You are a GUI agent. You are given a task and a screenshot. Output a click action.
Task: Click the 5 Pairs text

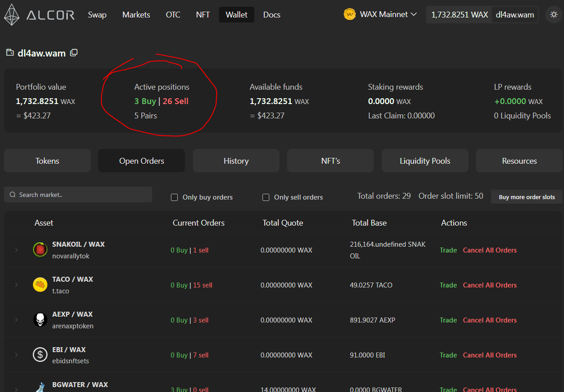146,115
